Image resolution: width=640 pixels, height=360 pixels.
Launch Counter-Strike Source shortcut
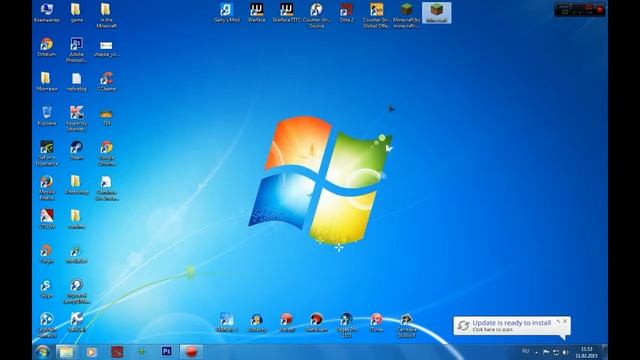(316, 15)
